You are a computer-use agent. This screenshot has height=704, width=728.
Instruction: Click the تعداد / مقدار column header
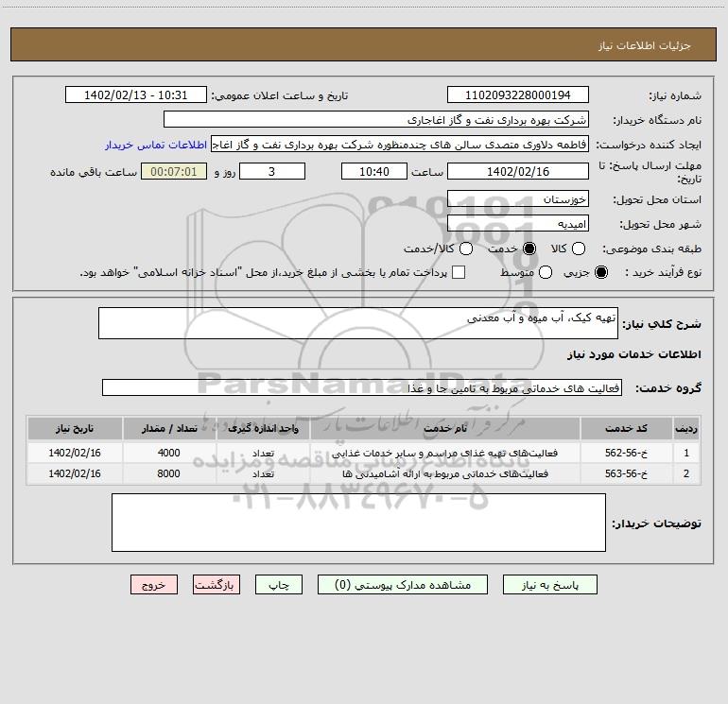tap(169, 428)
